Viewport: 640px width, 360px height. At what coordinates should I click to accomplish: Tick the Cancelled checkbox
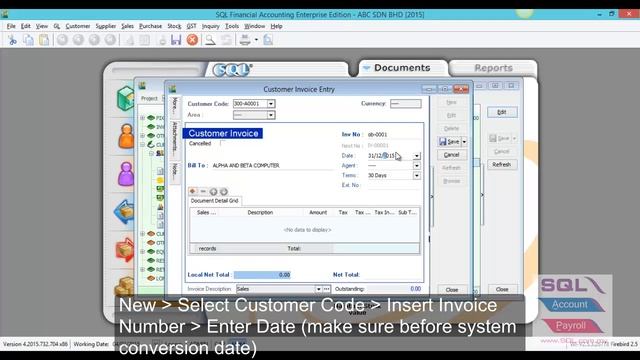(x=222, y=143)
